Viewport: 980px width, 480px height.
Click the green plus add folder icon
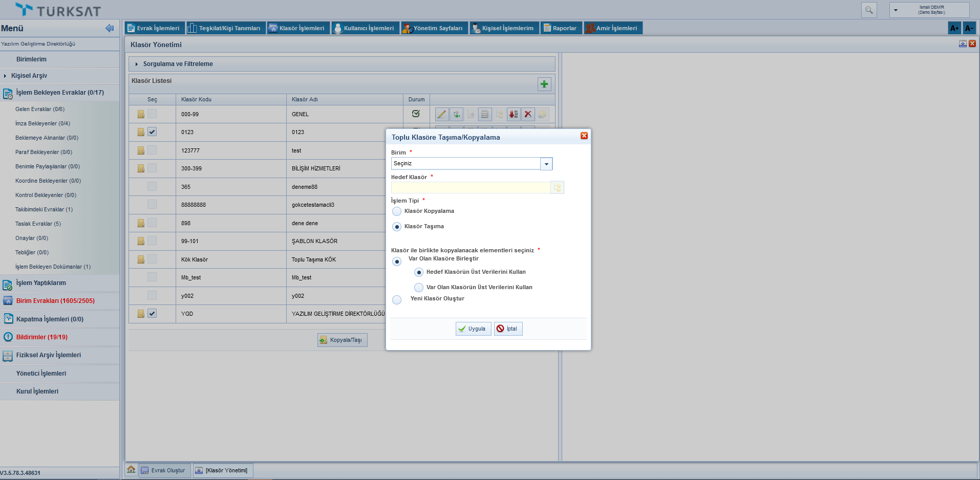pyautogui.click(x=544, y=84)
